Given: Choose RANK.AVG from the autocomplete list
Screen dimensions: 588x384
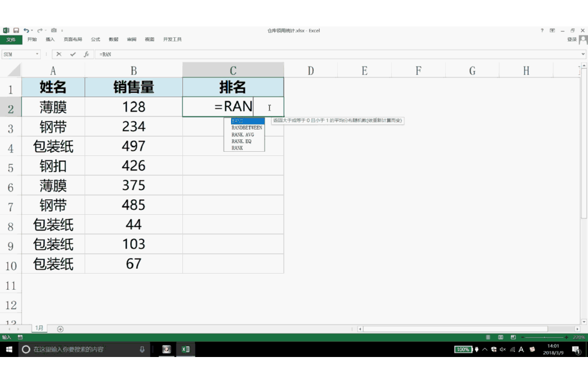Looking at the screenshot, I should click(x=242, y=134).
